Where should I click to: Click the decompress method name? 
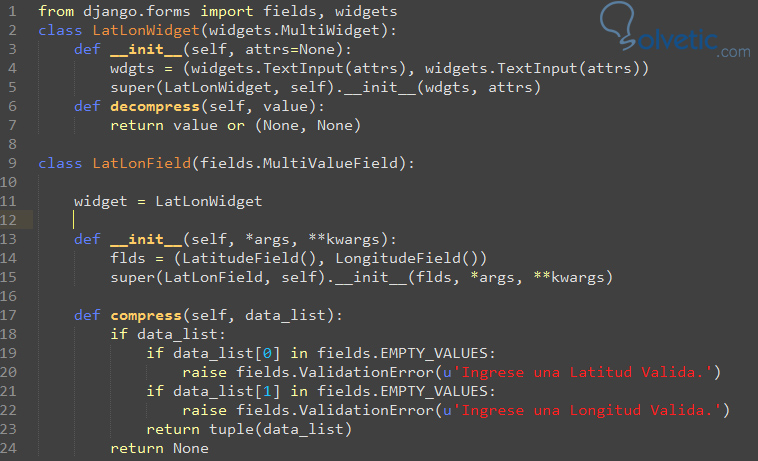pos(155,106)
